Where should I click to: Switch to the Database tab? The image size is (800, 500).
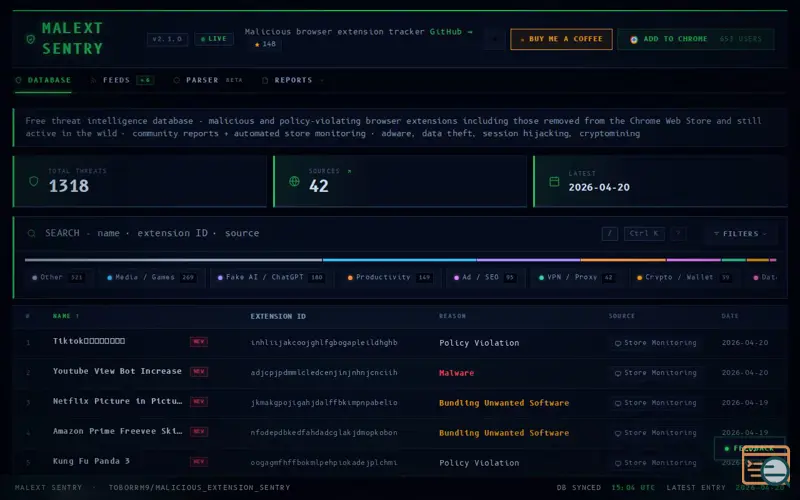(43, 80)
